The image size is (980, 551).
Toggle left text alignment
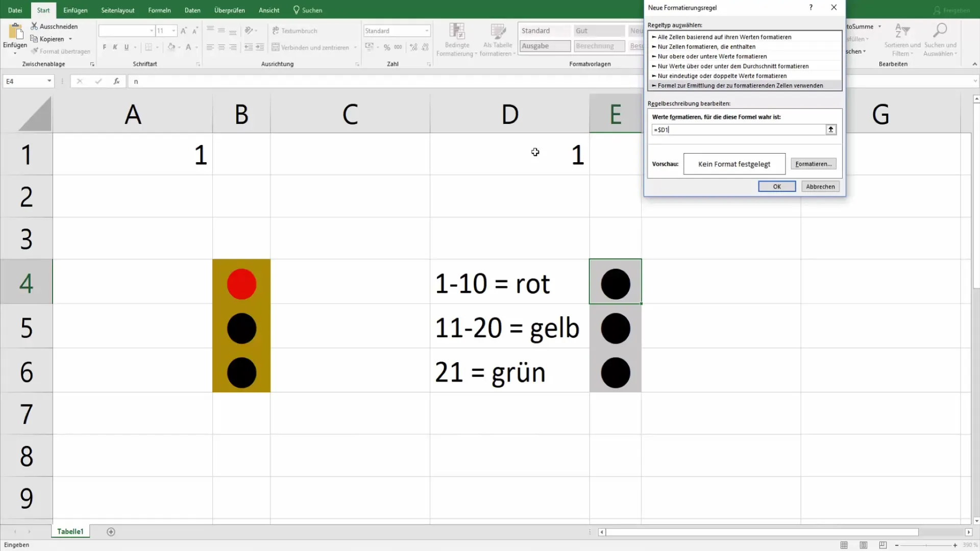tap(210, 47)
